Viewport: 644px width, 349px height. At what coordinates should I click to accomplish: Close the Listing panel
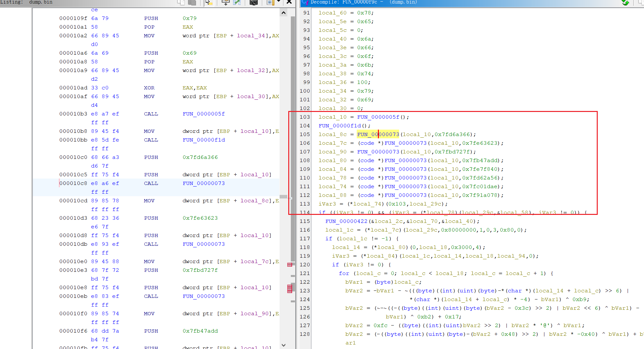tap(289, 2)
